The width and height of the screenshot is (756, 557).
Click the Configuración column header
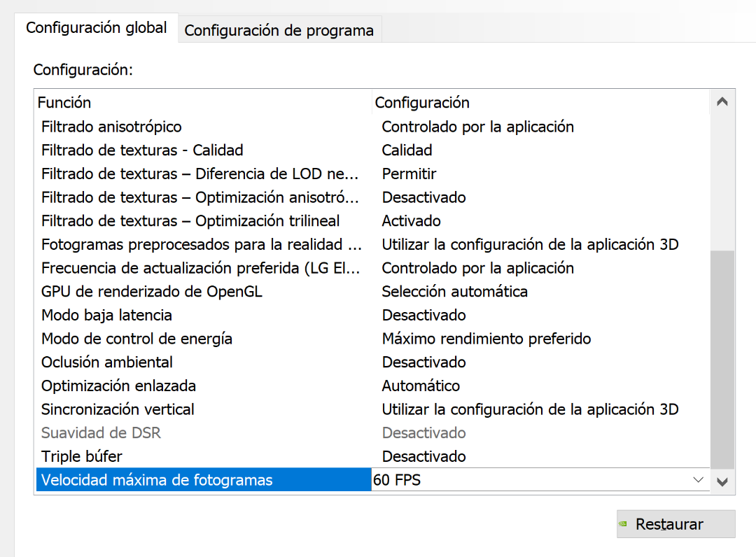[x=422, y=102]
